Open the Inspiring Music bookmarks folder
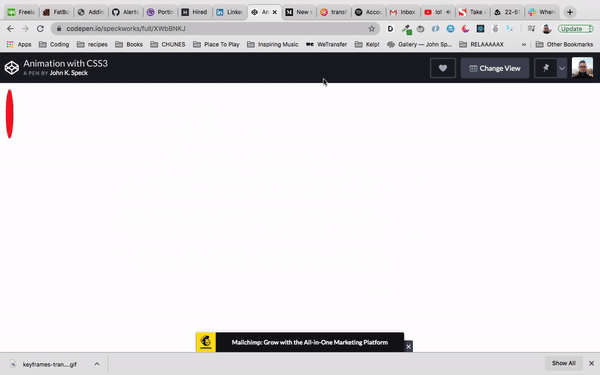Image resolution: width=600 pixels, height=375 pixels. pos(272,44)
